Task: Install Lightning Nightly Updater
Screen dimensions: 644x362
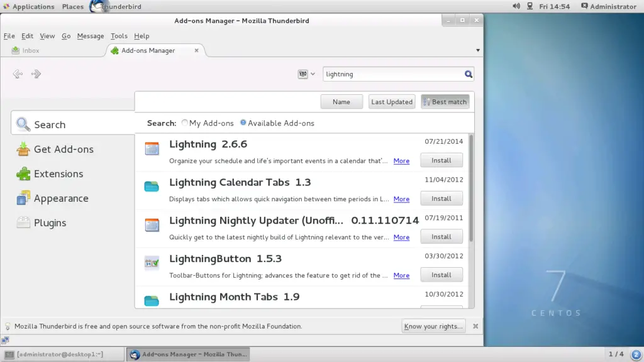Action: pyautogui.click(x=441, y=237)
